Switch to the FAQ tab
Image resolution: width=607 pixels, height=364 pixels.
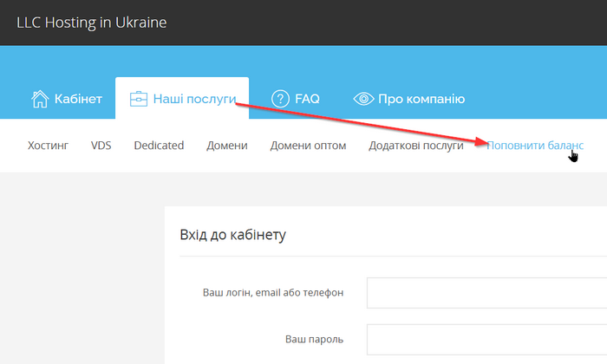coord(296,99)
